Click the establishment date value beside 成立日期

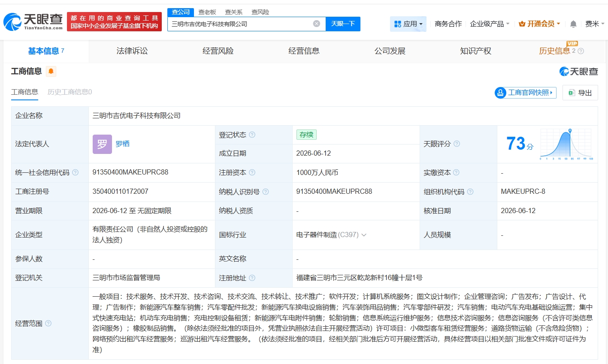(x=314, y=153)
